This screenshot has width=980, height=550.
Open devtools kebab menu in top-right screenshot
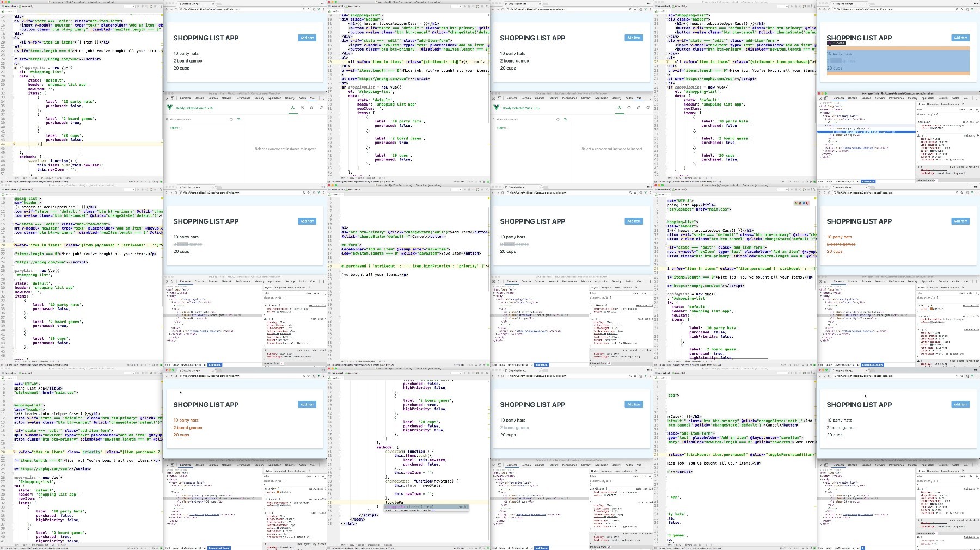pyautogui.click(x=977, y=98)
